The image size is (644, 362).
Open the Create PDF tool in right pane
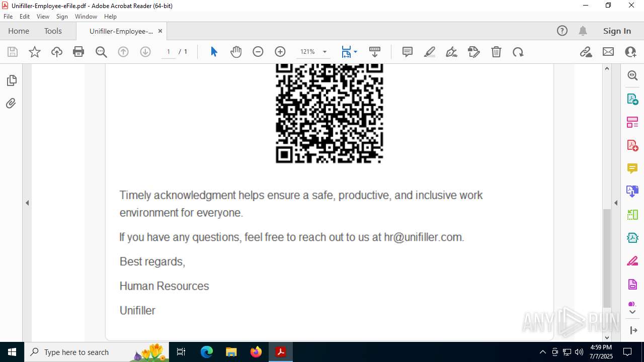click(632, 145)
